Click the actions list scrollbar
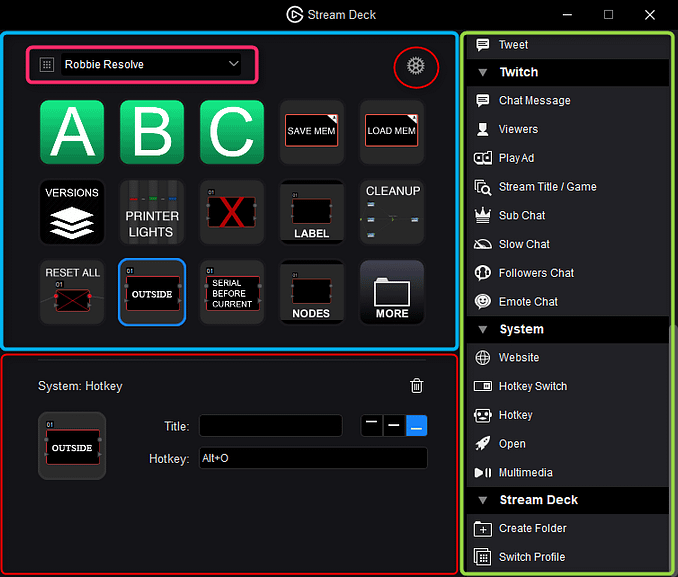This screenshot has height=577, width=678. coord(671,448)
